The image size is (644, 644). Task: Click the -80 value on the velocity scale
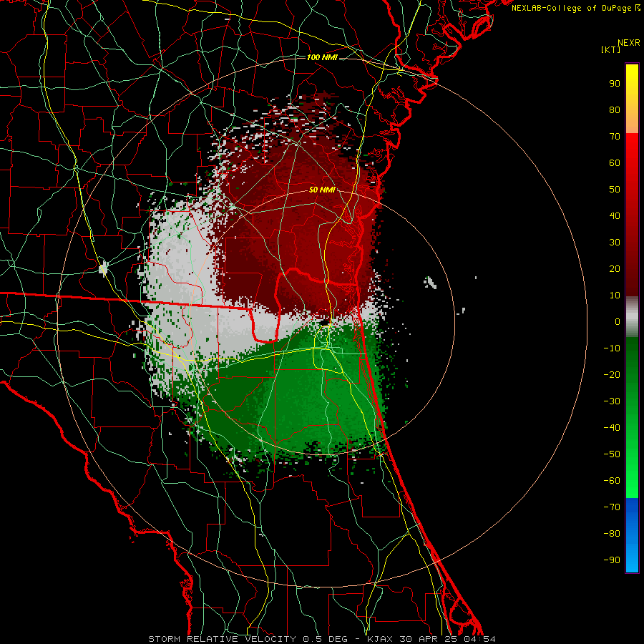click(x=612, y=534)
